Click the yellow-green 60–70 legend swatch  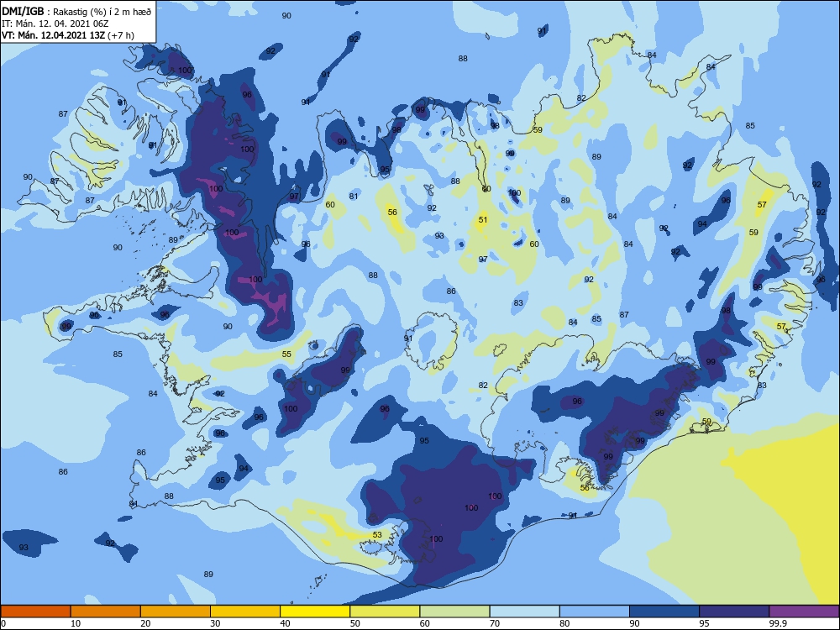pyautogui.click(x=454, y=612)
